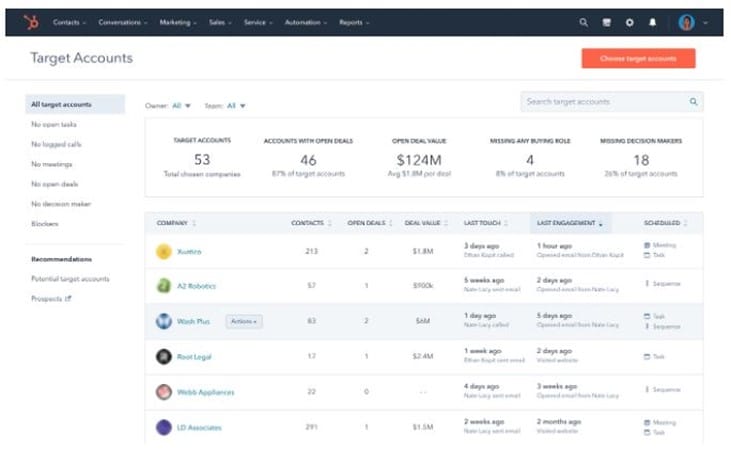Viewport: 731px width, 464px height.
Task: Click the Choose target accounts button
Action: tap(638, 58)
